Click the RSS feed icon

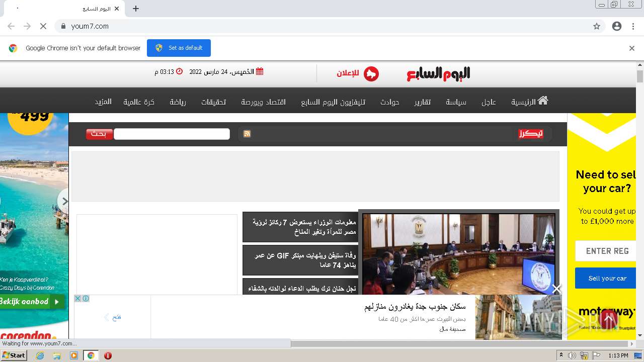click(x=247, y=134)
